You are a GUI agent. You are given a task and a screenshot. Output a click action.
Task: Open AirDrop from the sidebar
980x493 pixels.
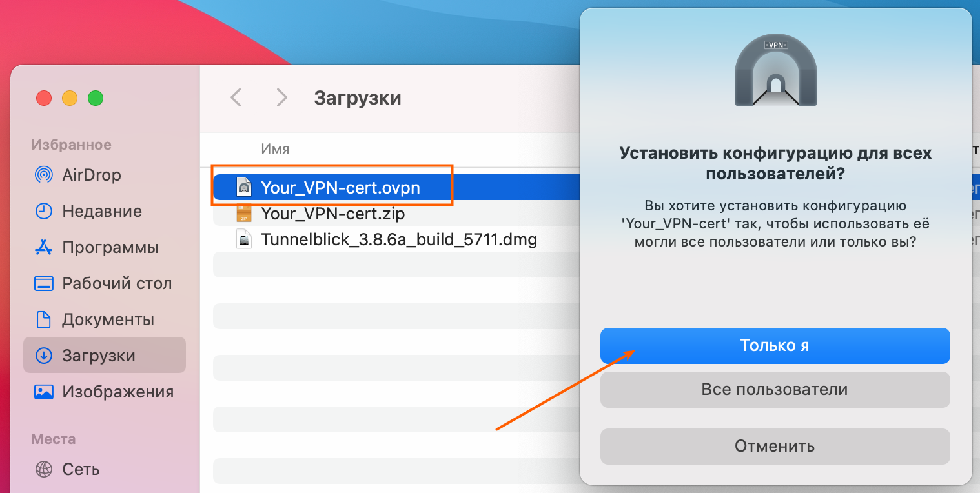click(x=91, y=175)
